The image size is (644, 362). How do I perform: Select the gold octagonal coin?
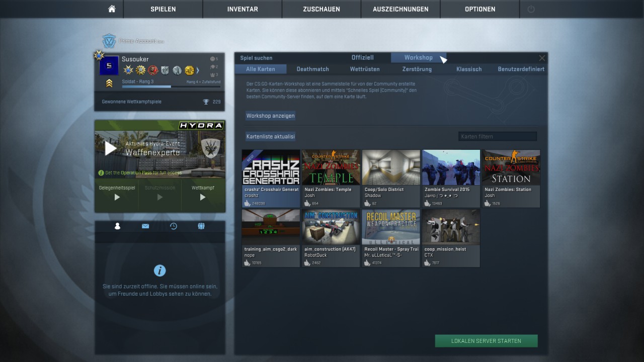(189, 70)
